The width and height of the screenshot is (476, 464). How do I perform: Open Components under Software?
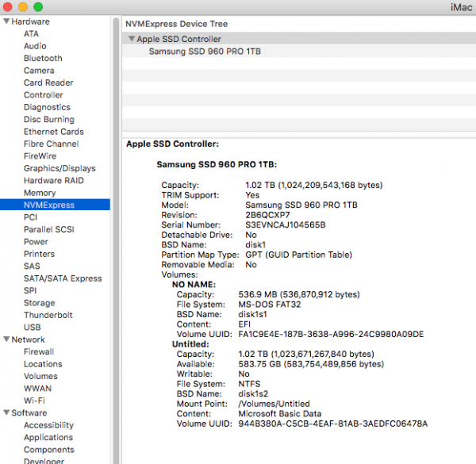(x=49, y=450)
